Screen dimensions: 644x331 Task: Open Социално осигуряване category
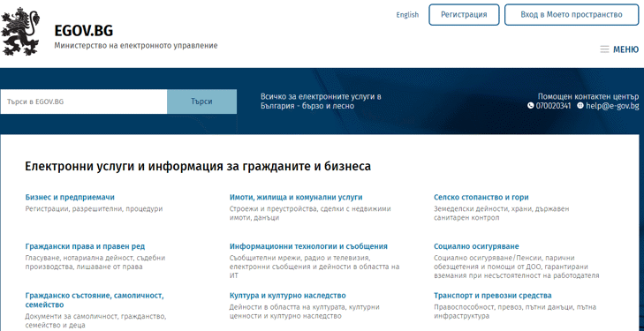click(x=476, y=246)
